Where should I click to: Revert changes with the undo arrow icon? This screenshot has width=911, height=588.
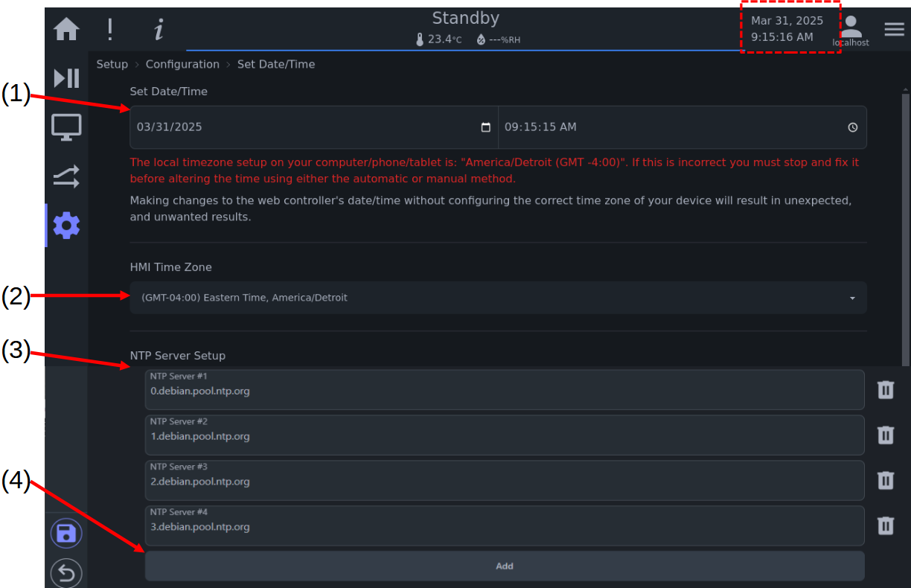[66, 574]
